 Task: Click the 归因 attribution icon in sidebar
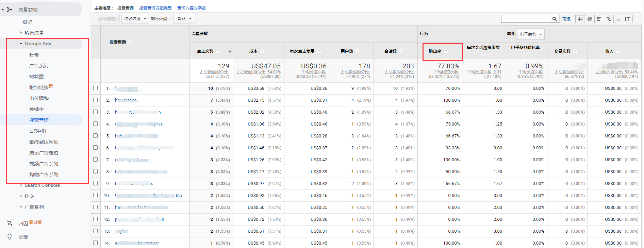pos(10,223)
